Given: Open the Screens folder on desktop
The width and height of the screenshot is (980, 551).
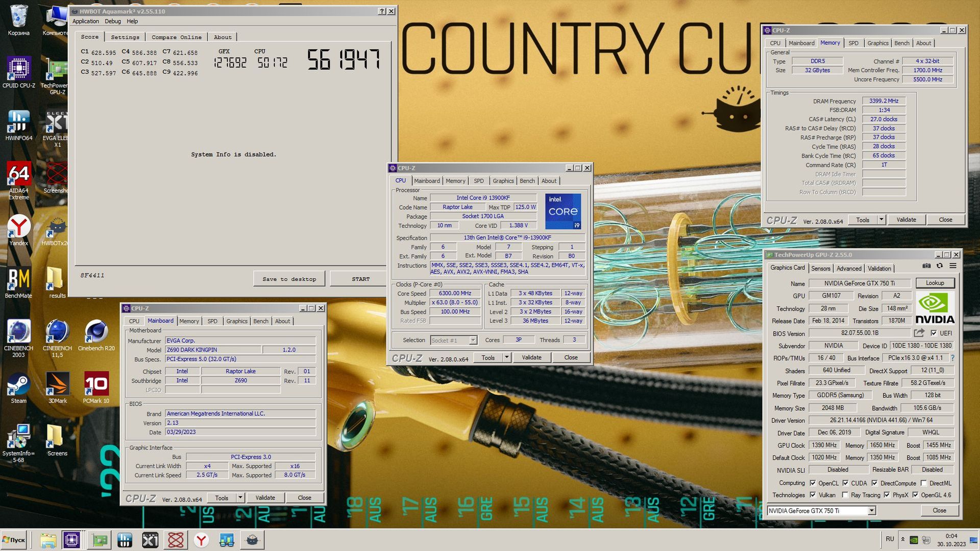Looking at the screenshot, I should coord(57,440).
